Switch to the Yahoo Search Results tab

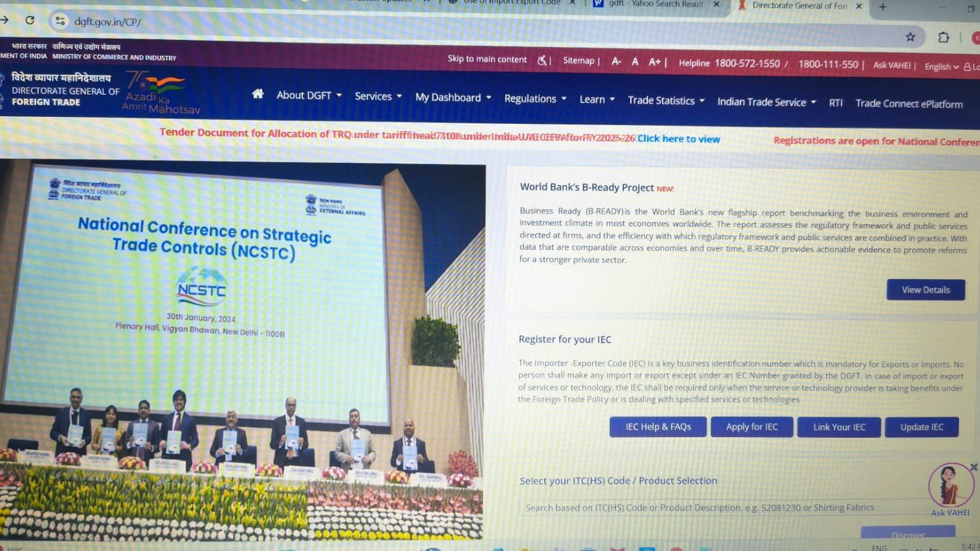pos(655,4)
